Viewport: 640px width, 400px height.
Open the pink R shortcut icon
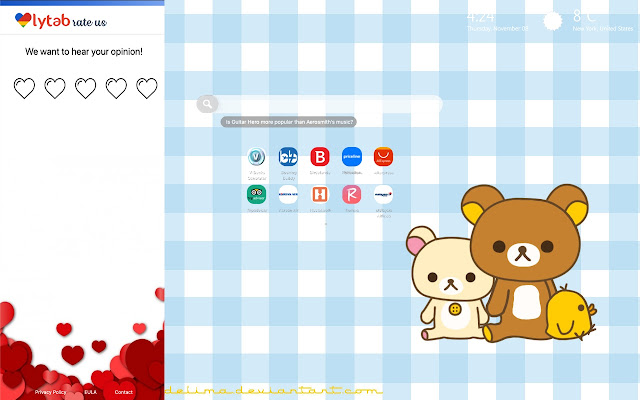point(351,194)
